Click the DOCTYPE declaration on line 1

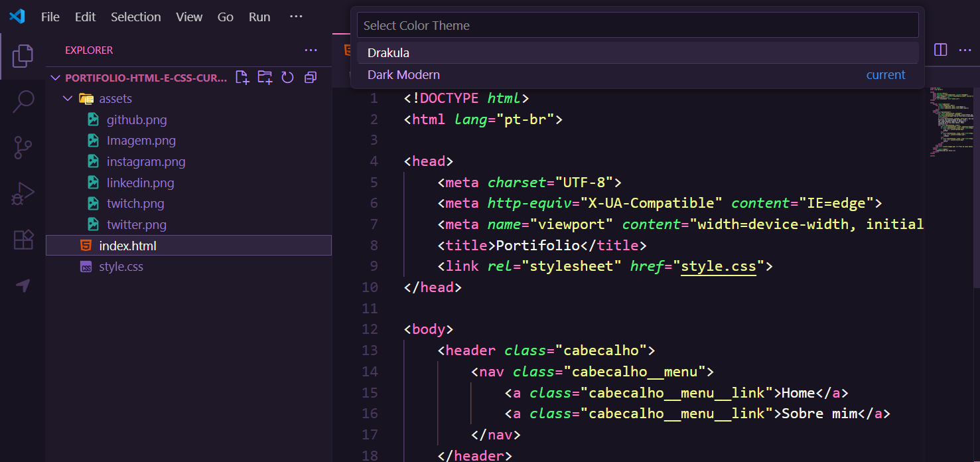pos(466,98)
